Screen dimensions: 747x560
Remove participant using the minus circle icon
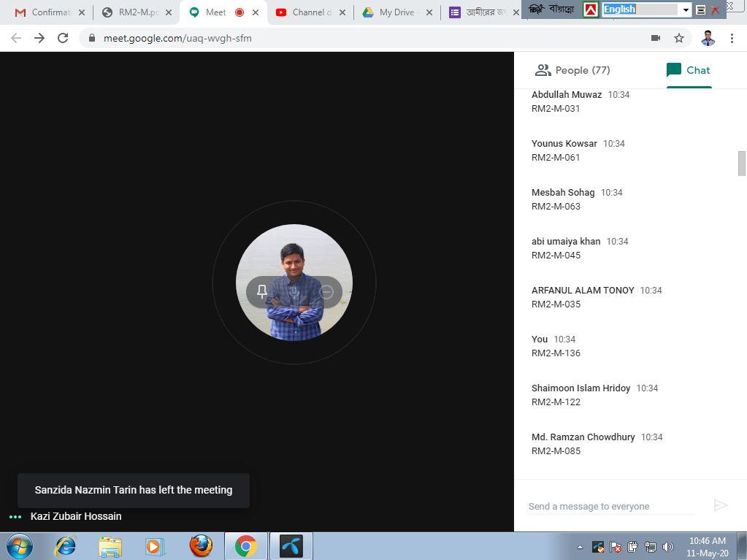tap(326, 292)
